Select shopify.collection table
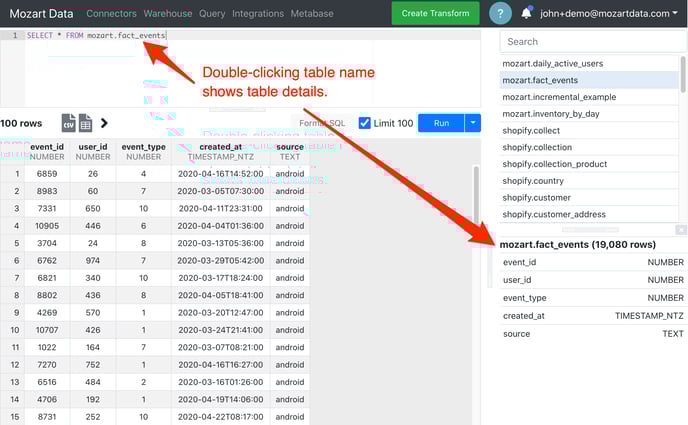The width and height of the screenshot is (688, 425). coord(589,147)
